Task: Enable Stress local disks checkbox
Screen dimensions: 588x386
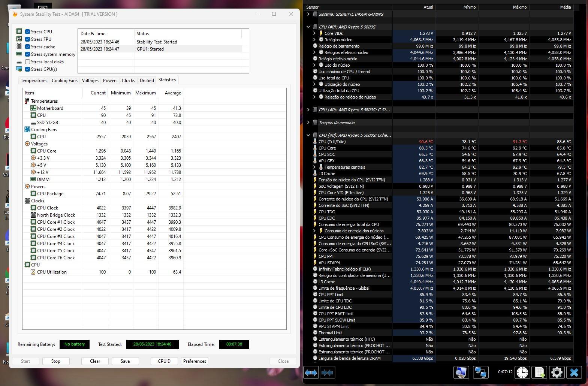Action: tap(27, 62)
